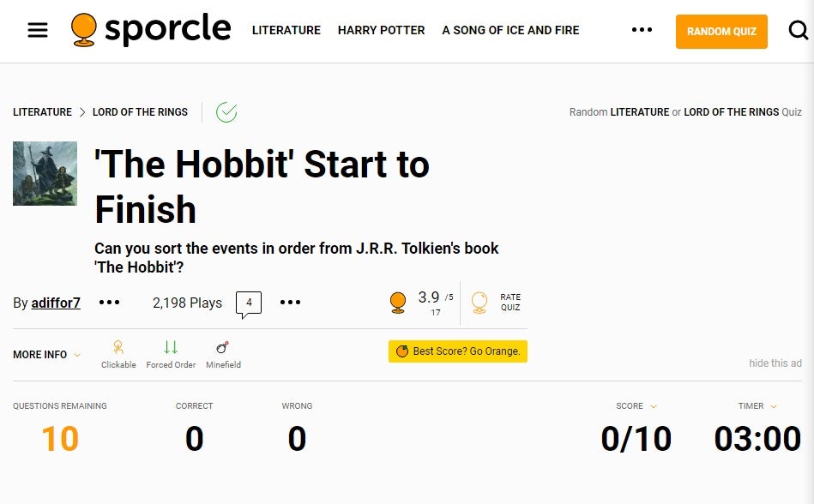Open the hamburger menu
The height and width of the screenshot is (504, 814).
pos(38,31)
